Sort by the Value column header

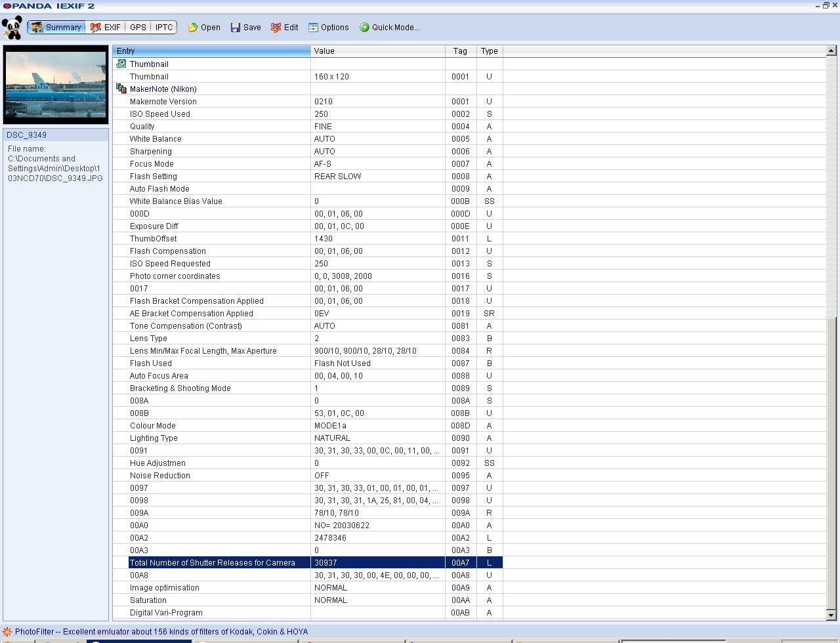377,51
